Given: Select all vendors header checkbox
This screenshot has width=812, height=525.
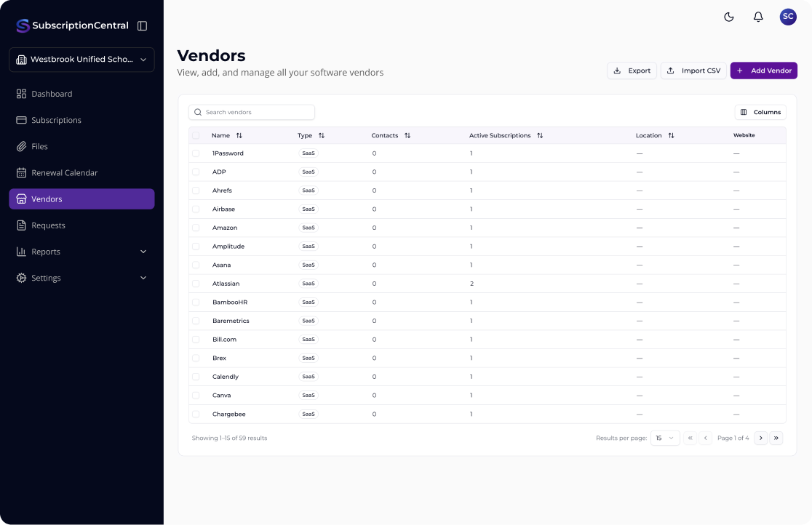Looking at the screenshot, I should (196, 136).
